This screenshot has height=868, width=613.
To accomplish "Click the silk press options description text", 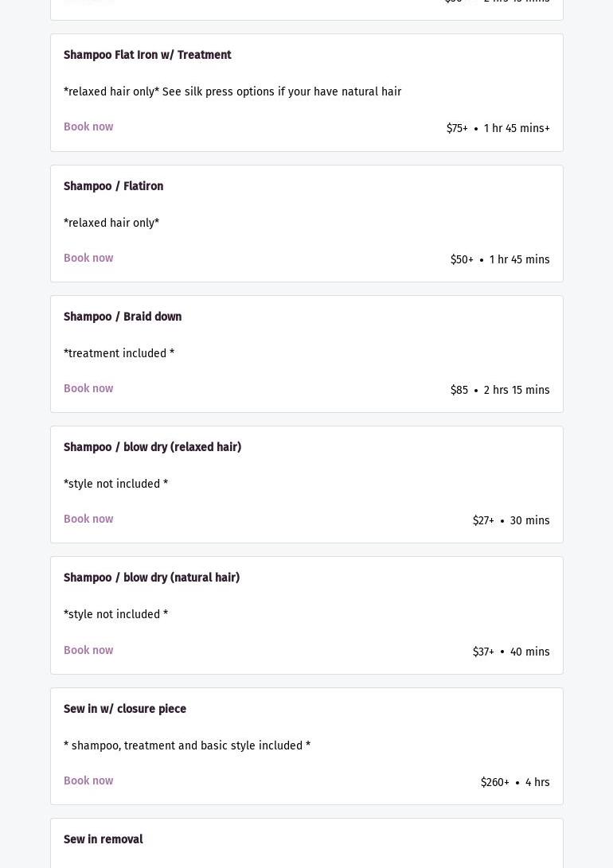I will tap(232, 92).
